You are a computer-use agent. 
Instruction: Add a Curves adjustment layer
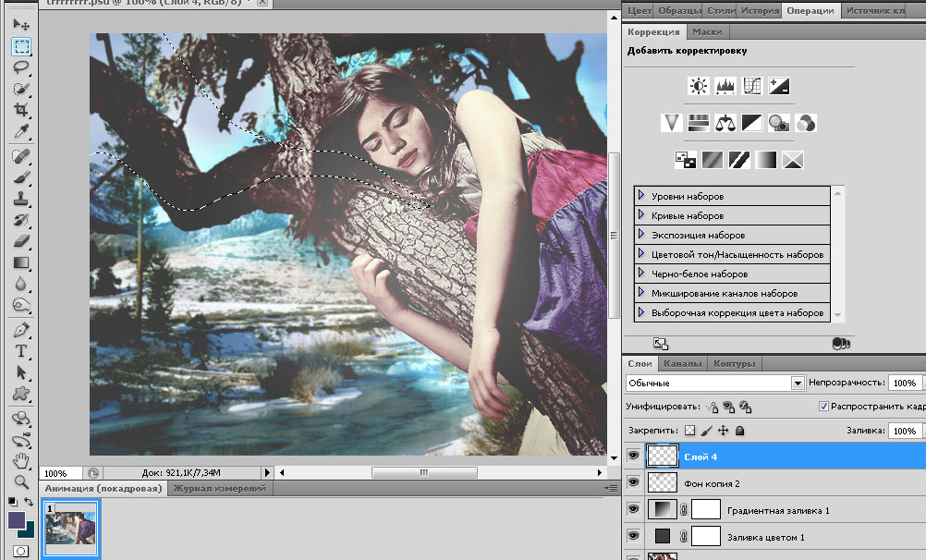point(751,86)
